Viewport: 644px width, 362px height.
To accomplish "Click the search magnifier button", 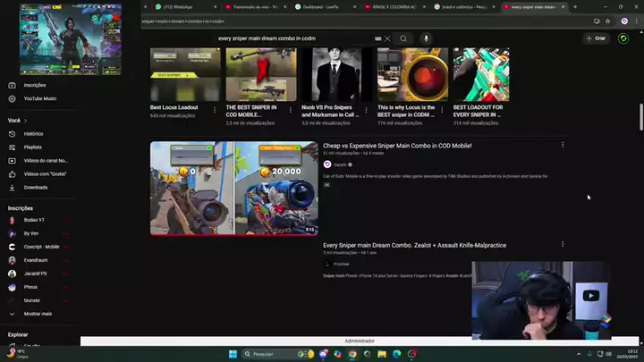I will point(403,38).
